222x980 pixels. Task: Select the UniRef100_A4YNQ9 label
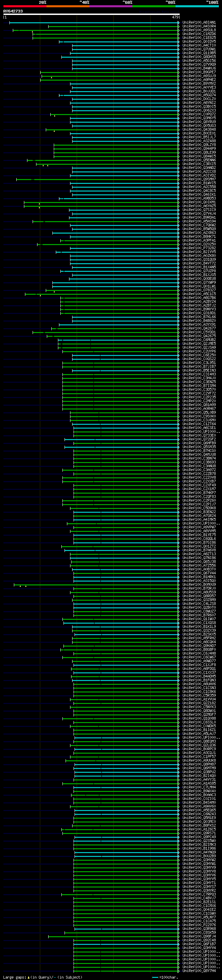199,852
